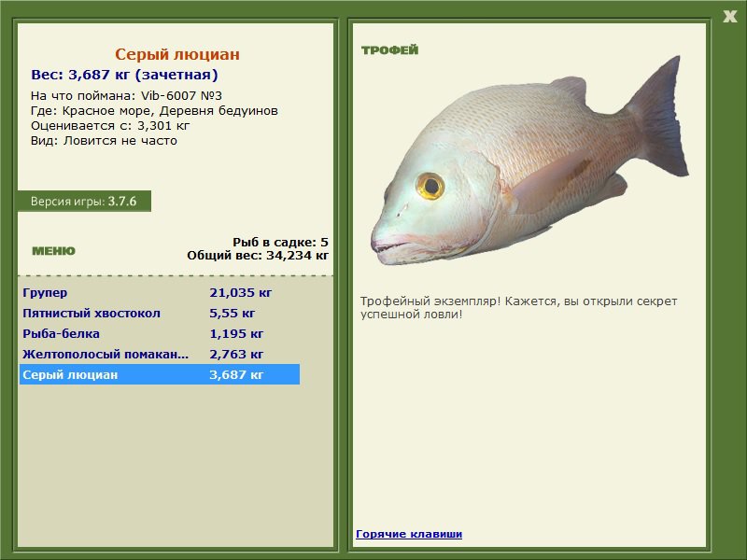Click the Вес: 3,687 кг (зачетная) text

coord(124,75)
